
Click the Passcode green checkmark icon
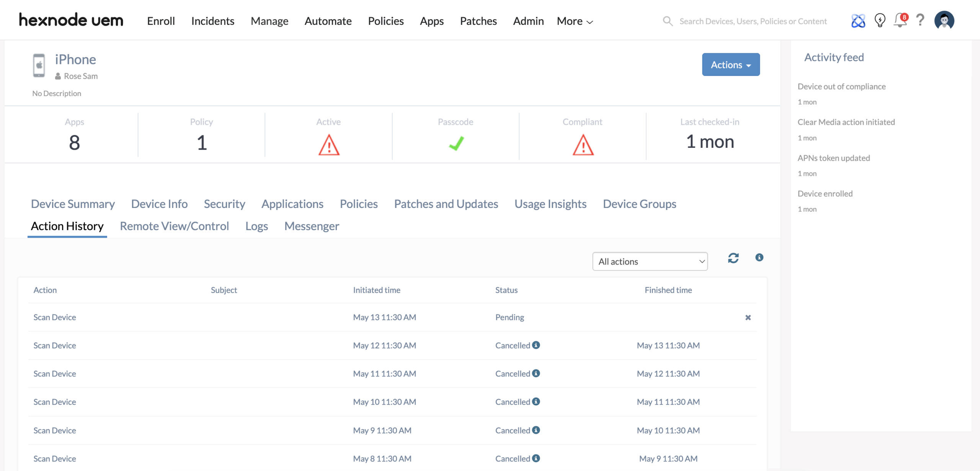pos(456,143)
